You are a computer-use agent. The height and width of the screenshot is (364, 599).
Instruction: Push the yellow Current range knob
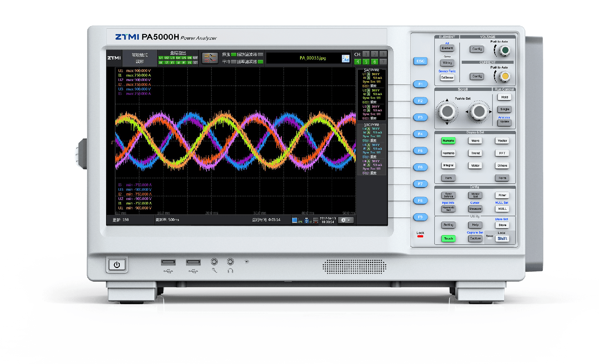tap(505, 76)
